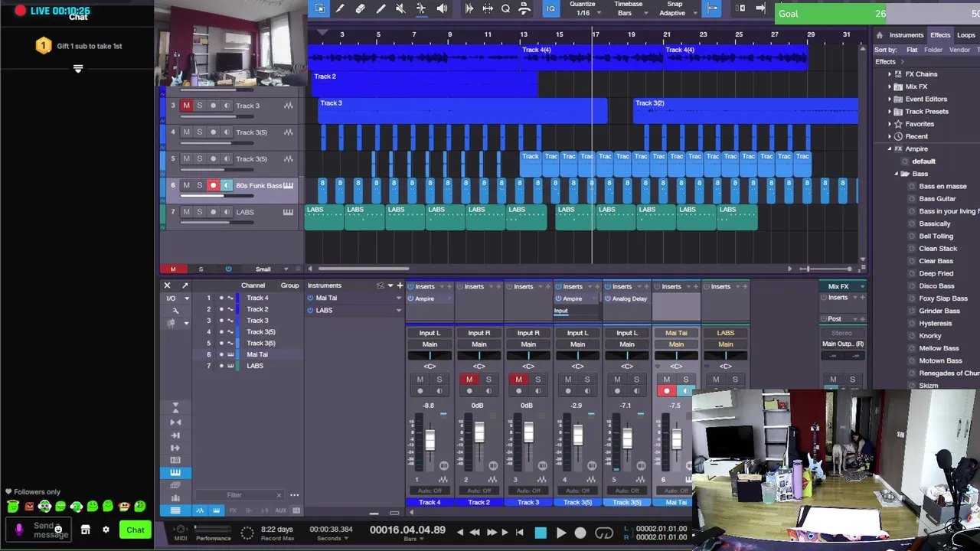Switch to the Loops browser tab
The height and width of the screenshot is (551, 980).
tap(966, 35)
